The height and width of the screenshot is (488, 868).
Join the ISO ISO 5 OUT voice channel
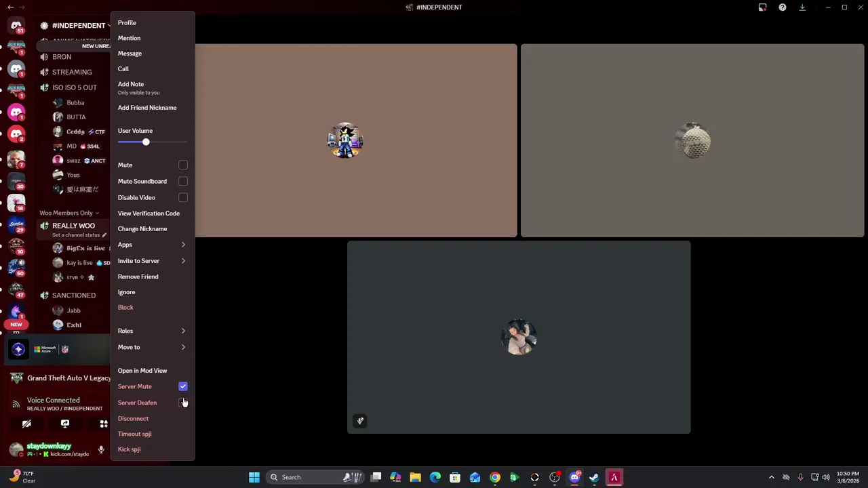tap(73, 87)
